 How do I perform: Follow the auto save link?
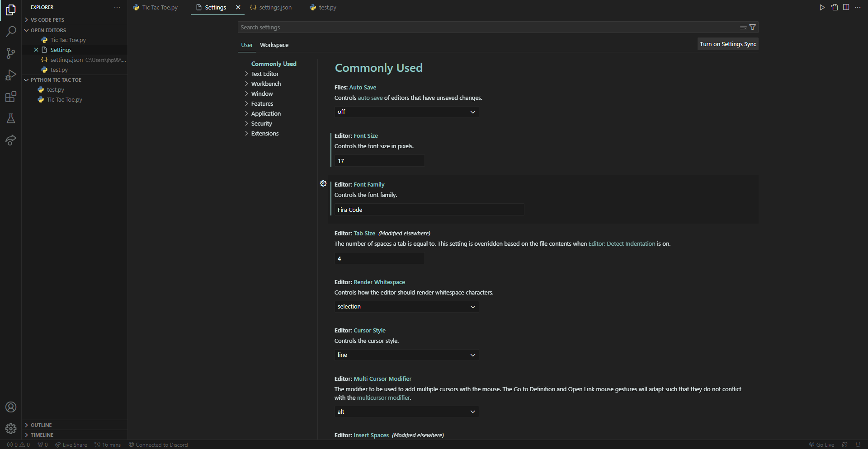click(x=370, y=98)
